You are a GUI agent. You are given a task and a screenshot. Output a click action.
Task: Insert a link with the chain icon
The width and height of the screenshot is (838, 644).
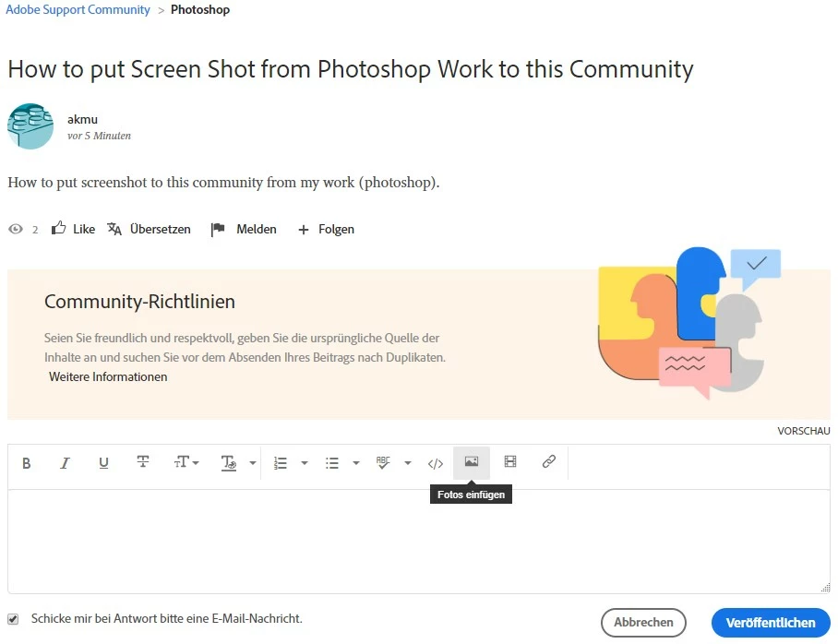coord(549,461)
